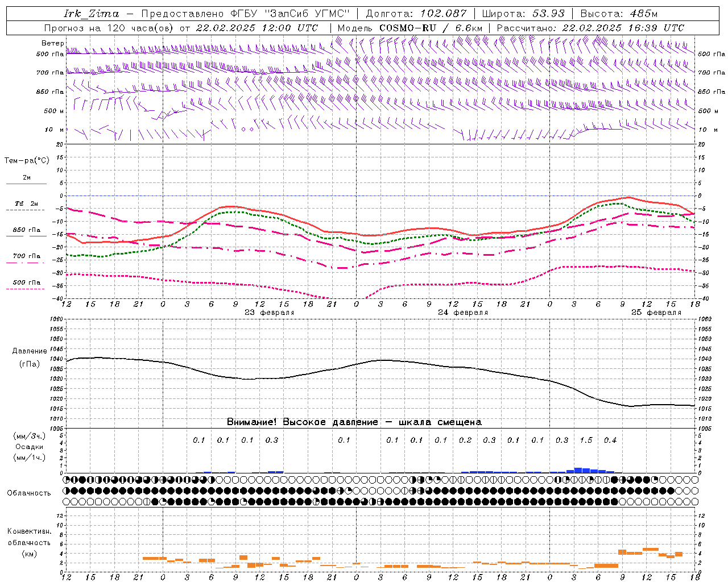This screenshot has height=582, width=728.
Task: Click the 25 февраля date label
Action: coord(656,313)
